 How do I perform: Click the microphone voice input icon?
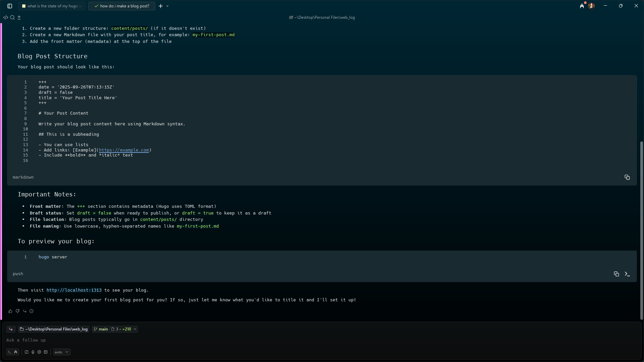tap(33, 352)
